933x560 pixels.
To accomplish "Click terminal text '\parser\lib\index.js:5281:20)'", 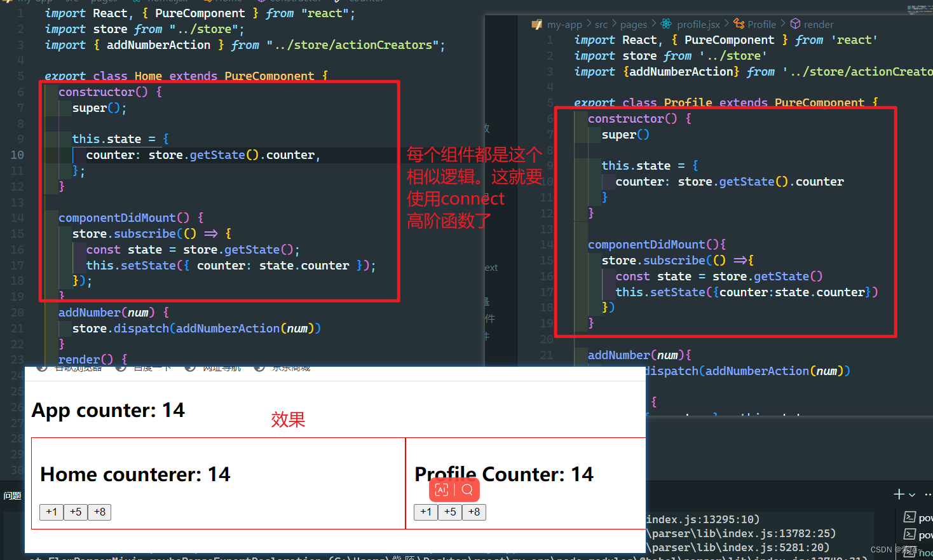I will point(738,547).
